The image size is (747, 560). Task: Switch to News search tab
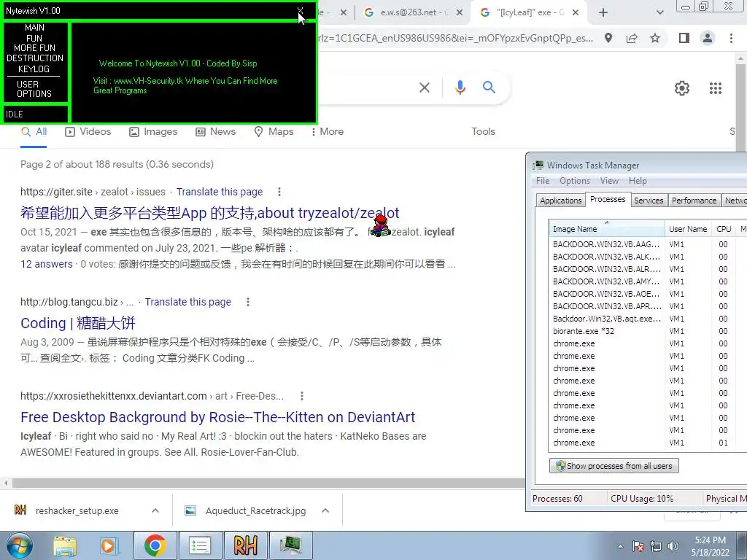[216, 131]
